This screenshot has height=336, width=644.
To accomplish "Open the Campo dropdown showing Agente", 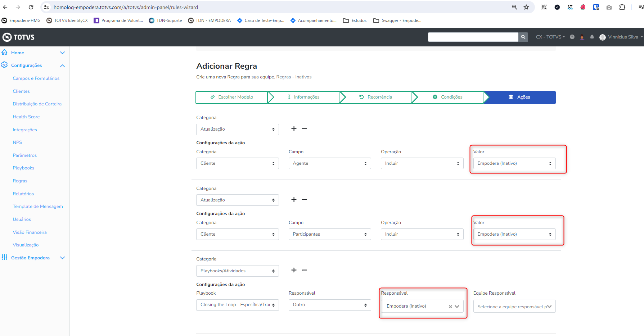I will tap(329, 163).
